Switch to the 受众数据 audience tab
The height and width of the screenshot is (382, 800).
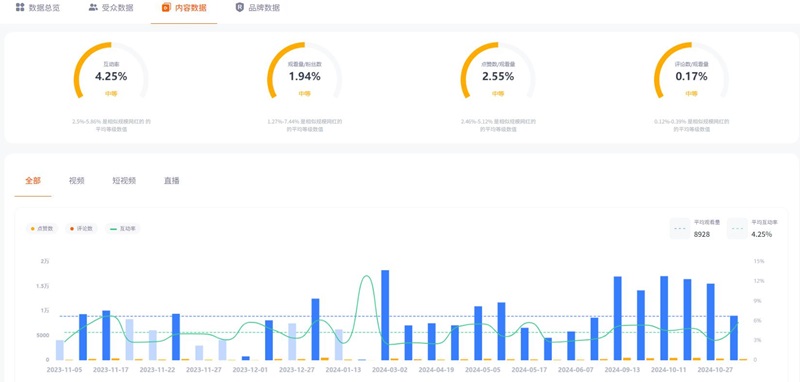[x=110, y=8]
